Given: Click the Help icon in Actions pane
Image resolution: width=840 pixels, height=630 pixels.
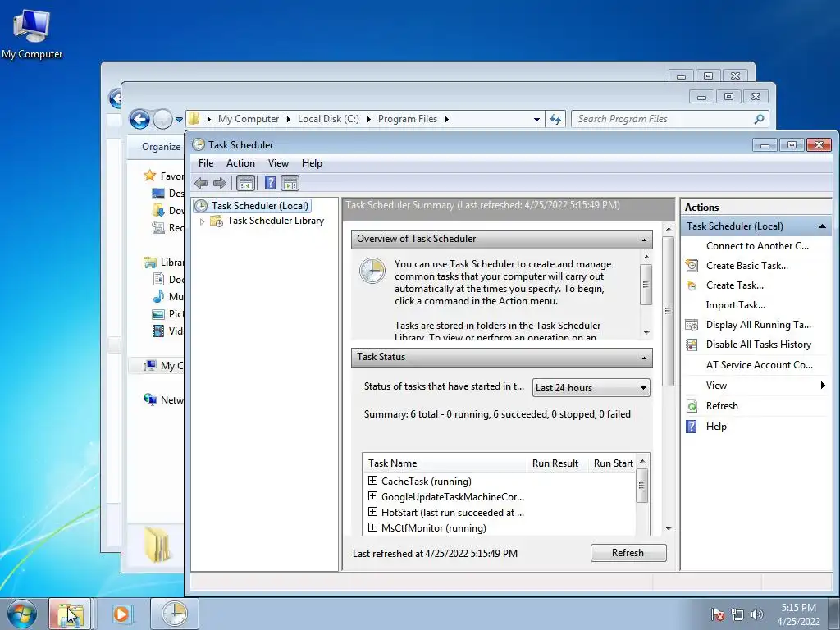Looking at the screenshot, I should click(x=692, y=427).
